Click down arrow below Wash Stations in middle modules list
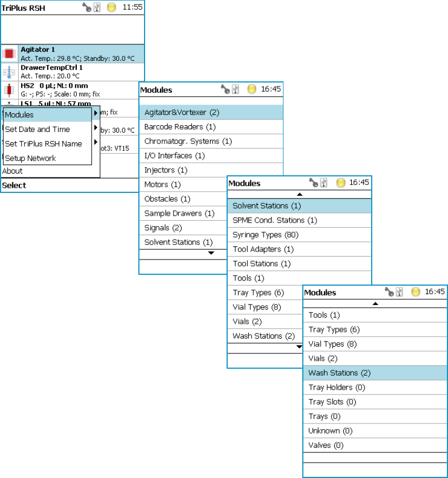448x478 pixels. click(x=299, y=347)
